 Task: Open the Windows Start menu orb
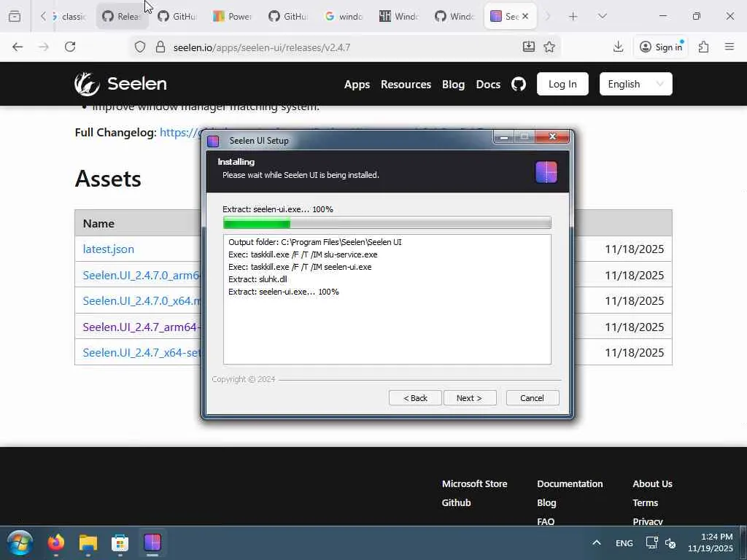tap(20, 542)
